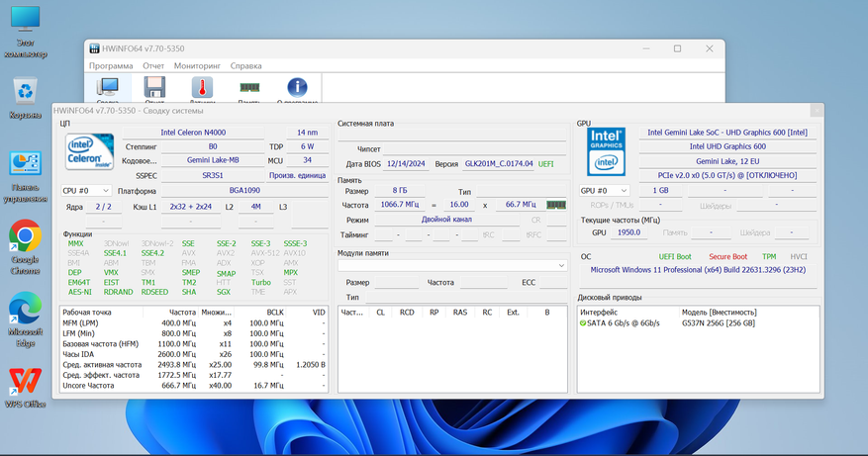Launch WPS Office from desktop
This screenshot has width=868, height=456.
pos(25,388)
